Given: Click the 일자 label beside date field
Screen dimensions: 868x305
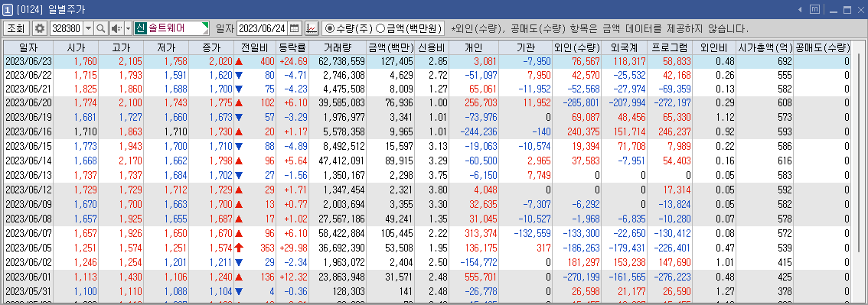Looking at the screenshot, I should (225, 28).
